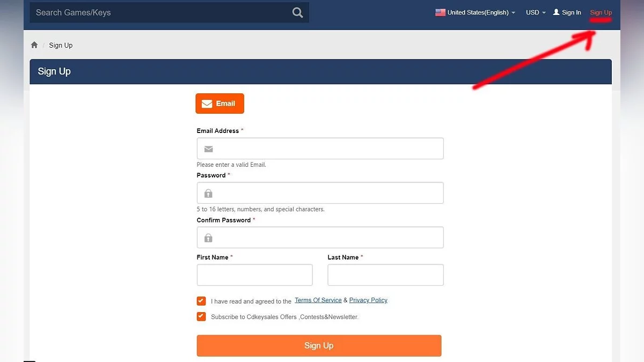
Task: Click the user silhouette icon beside Sign In
Action: click(x=556, y=12)
